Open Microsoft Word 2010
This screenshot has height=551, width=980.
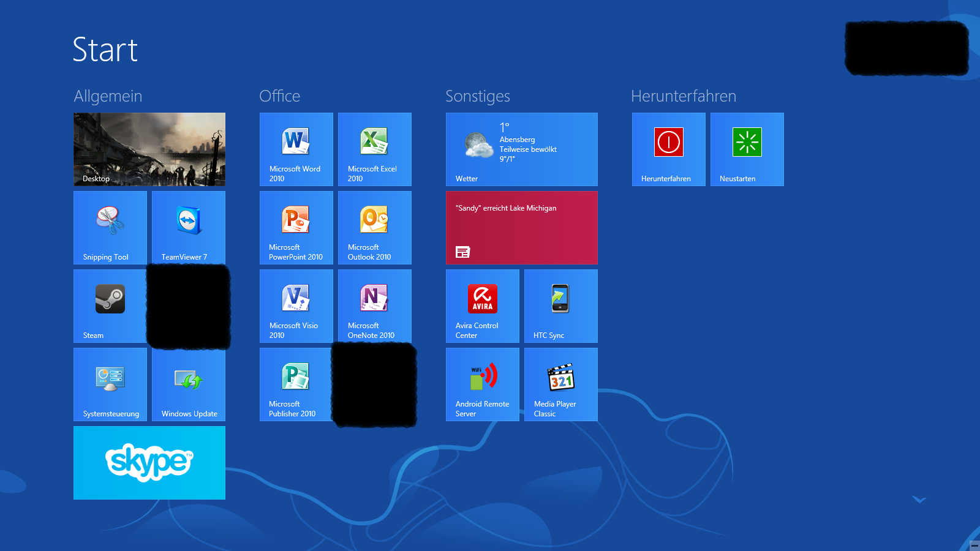[x=296, y=149]
